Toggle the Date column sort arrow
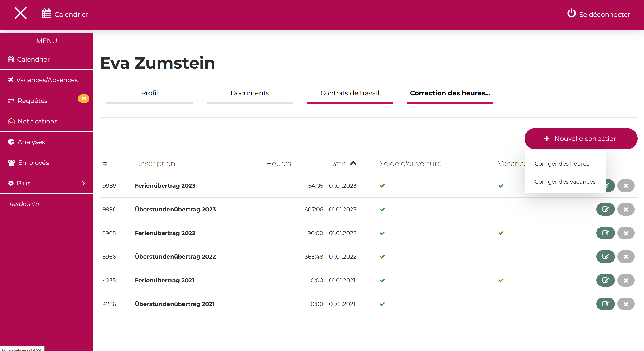The image size is (644, 351). pyautogui.click(x=353, y=163)
